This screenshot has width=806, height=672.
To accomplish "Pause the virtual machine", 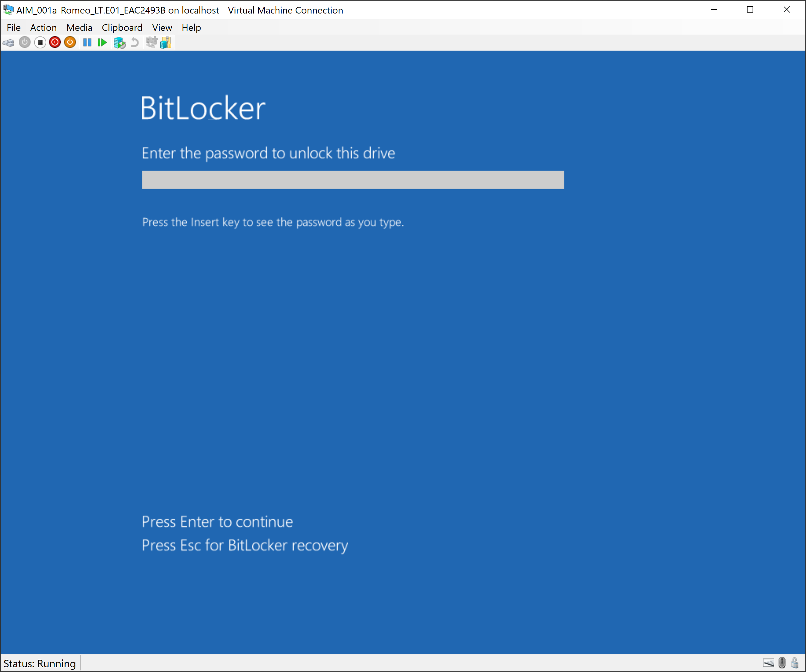I will [87, 43].
